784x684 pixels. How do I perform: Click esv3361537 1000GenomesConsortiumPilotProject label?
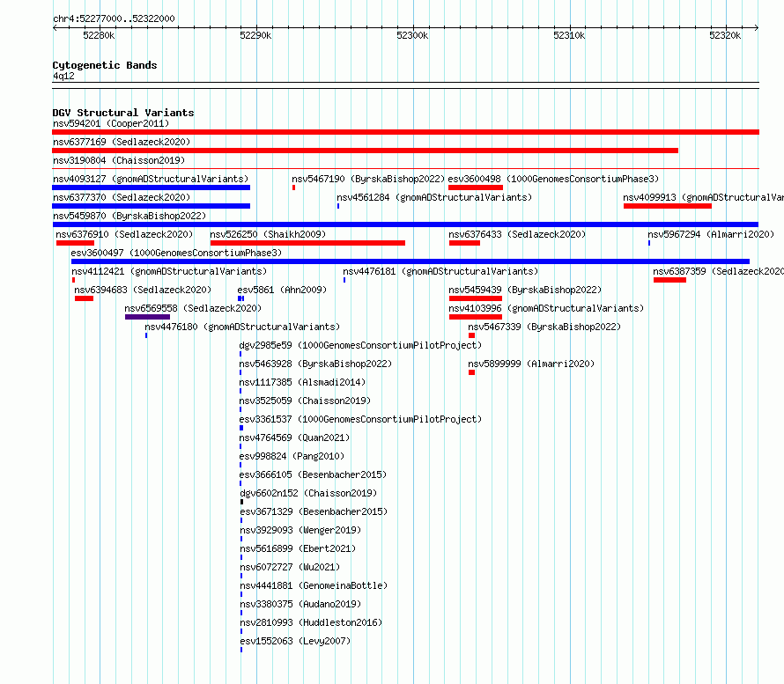coord(360,419)
